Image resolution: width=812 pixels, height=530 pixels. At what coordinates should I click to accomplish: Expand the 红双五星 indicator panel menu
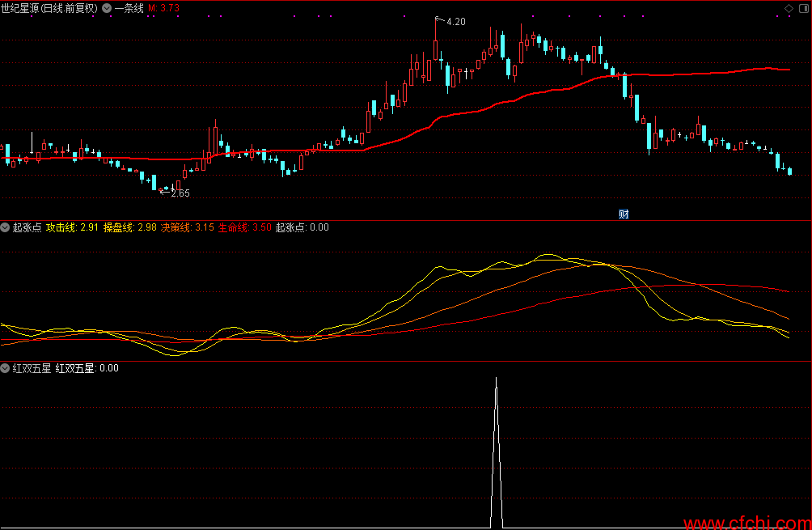coord(5,368)
